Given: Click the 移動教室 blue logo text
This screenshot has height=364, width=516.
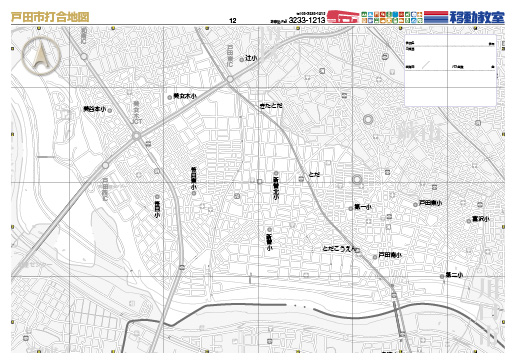Looking at the screenshot, I should click(x=477, y=17).
